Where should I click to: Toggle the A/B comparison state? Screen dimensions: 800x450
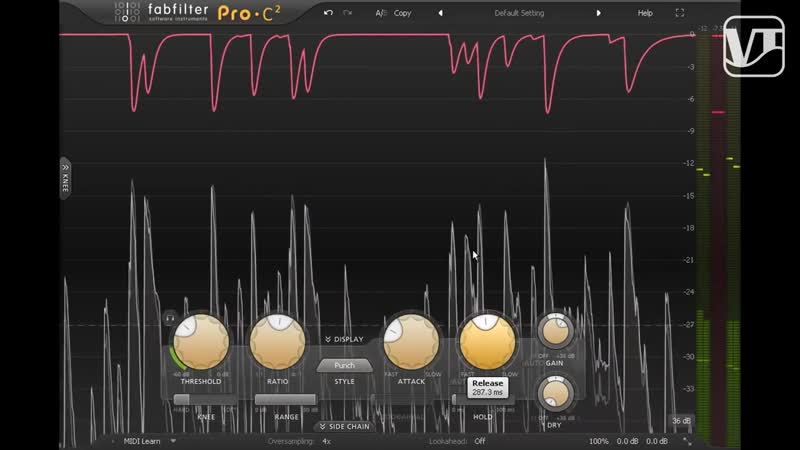coord(381,13)
